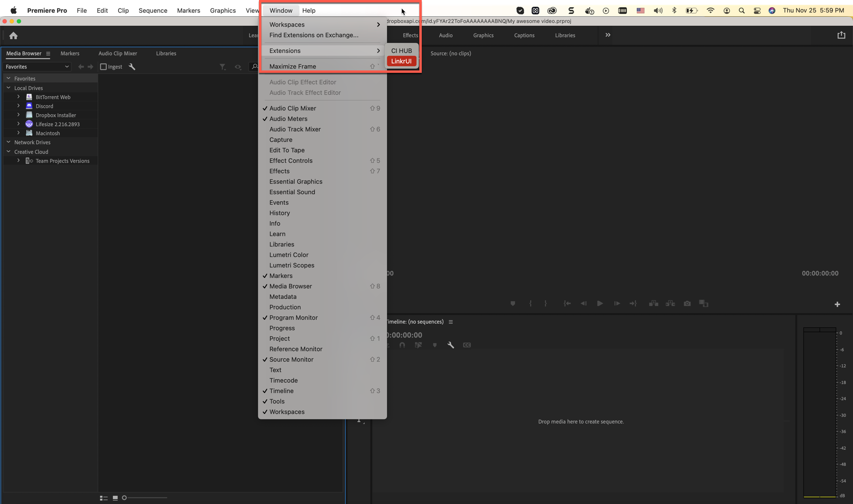
Task: Select LinkrUI from the Extensions submenu
Action: coord(401,61)
